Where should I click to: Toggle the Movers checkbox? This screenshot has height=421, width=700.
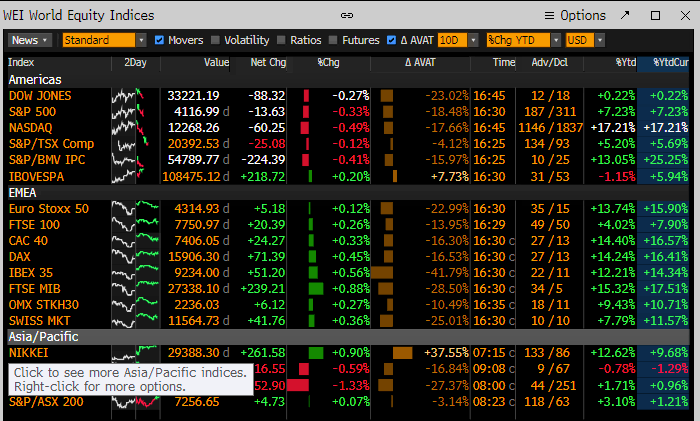[x=159, y=40]
